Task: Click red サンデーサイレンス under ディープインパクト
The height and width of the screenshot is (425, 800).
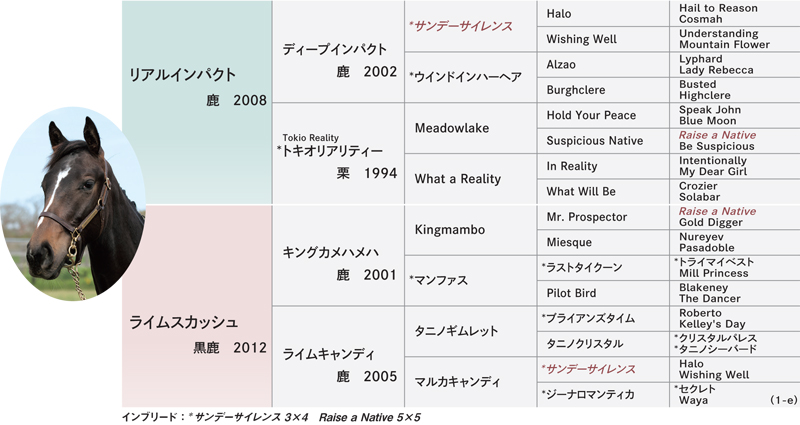Action: tap(470, 26)
